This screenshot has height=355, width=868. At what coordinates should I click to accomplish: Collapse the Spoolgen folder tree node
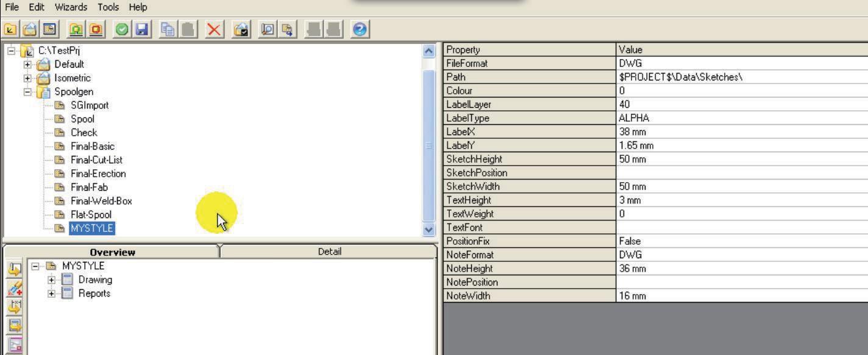[27, 92]
